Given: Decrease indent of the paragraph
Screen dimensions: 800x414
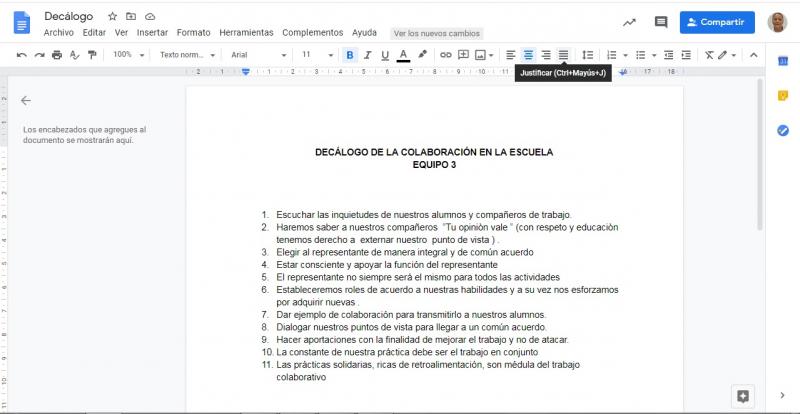Looking at the screenshot, I should 668,55.
